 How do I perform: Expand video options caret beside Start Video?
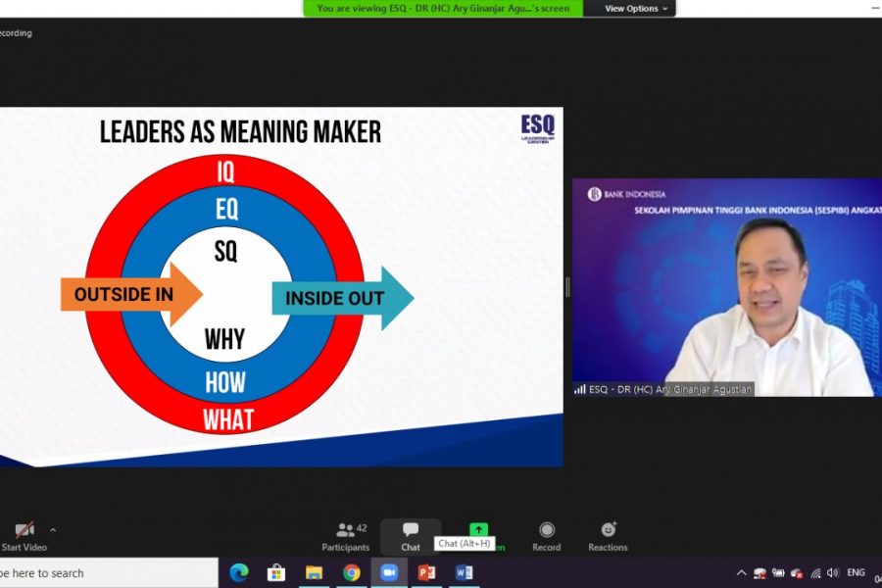tap(53, 530)
